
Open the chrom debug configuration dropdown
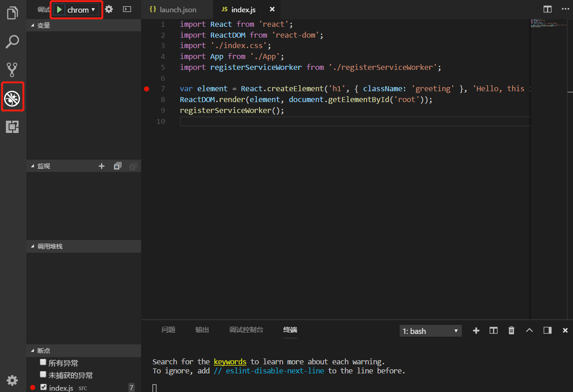[82, 10]
